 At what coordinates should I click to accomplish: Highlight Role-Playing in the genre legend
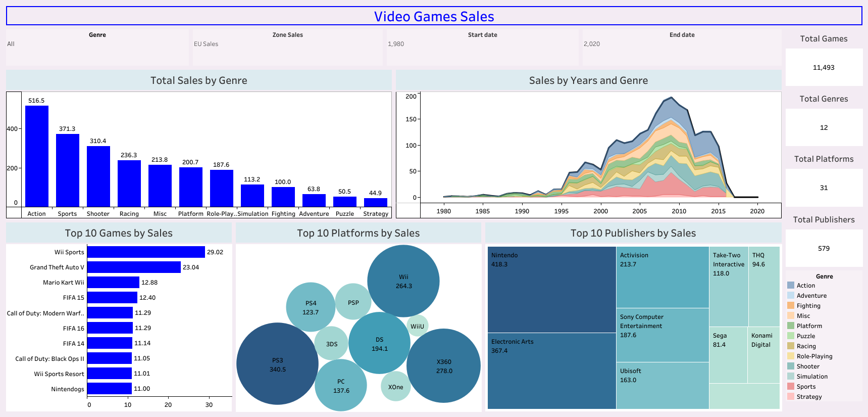click(x=814, y=356)
